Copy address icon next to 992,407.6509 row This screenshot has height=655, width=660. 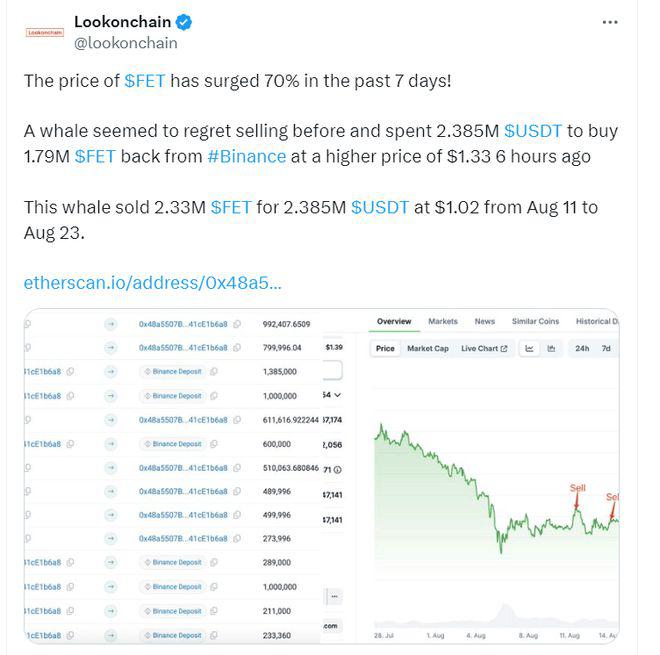tap(237, 324)
